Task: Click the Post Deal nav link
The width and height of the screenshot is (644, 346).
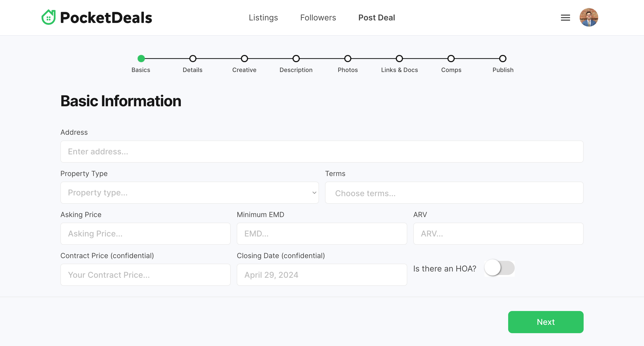Action: click(377, 18)
